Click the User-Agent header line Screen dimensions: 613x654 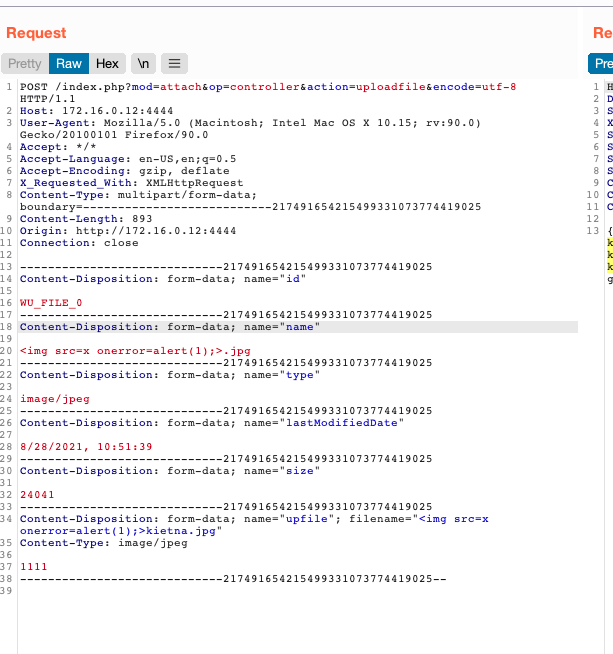coord(250,123)
